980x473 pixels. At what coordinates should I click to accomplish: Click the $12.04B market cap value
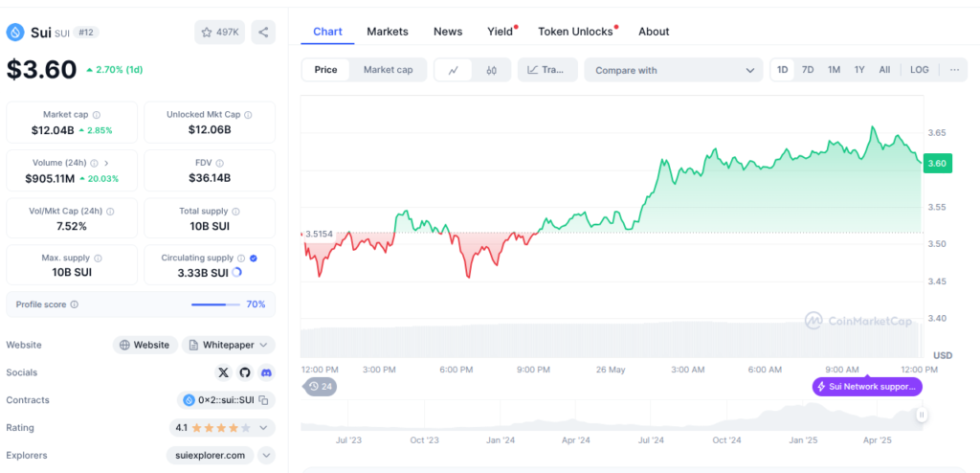[x=54, y=130]
